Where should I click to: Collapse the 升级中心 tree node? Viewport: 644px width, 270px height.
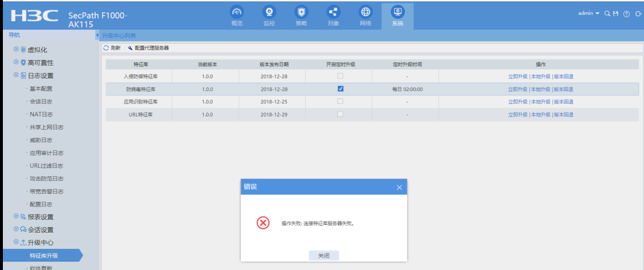point(16,242)
